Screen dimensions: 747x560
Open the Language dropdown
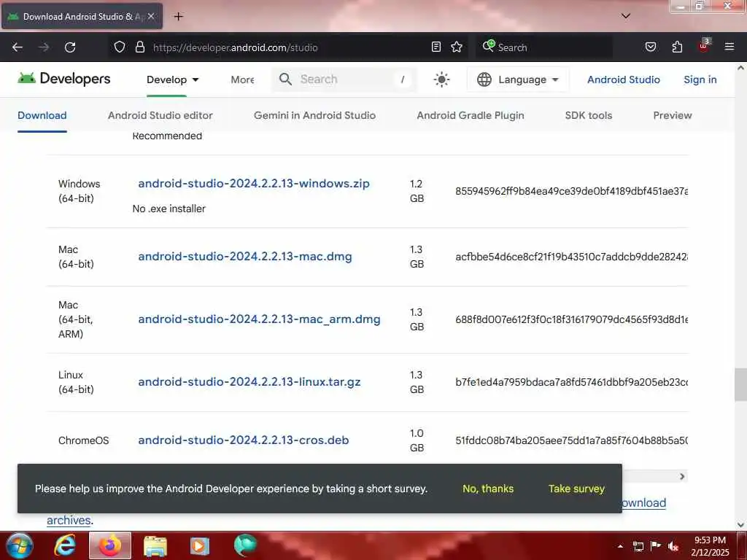pyautogui.click(x=518, y=79)
